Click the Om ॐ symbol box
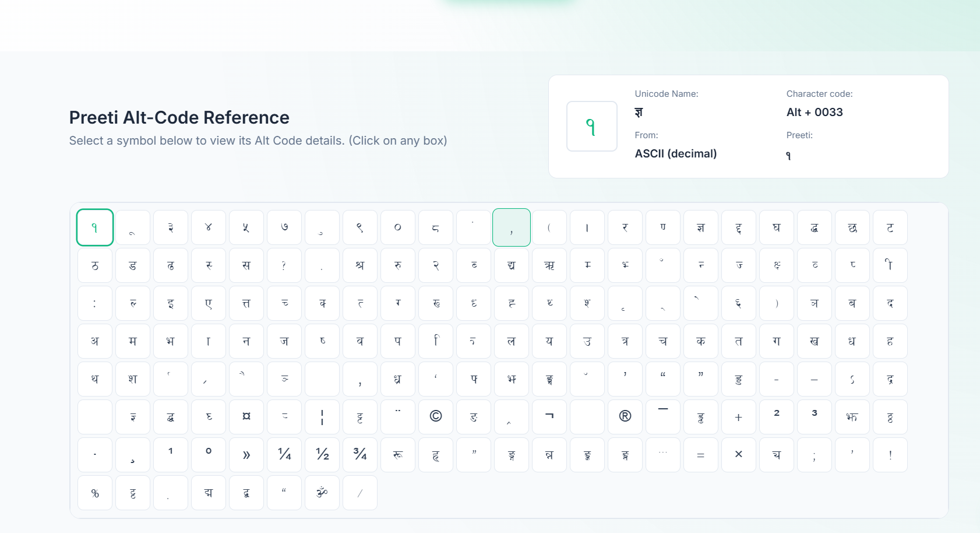 tap(322, 492)
